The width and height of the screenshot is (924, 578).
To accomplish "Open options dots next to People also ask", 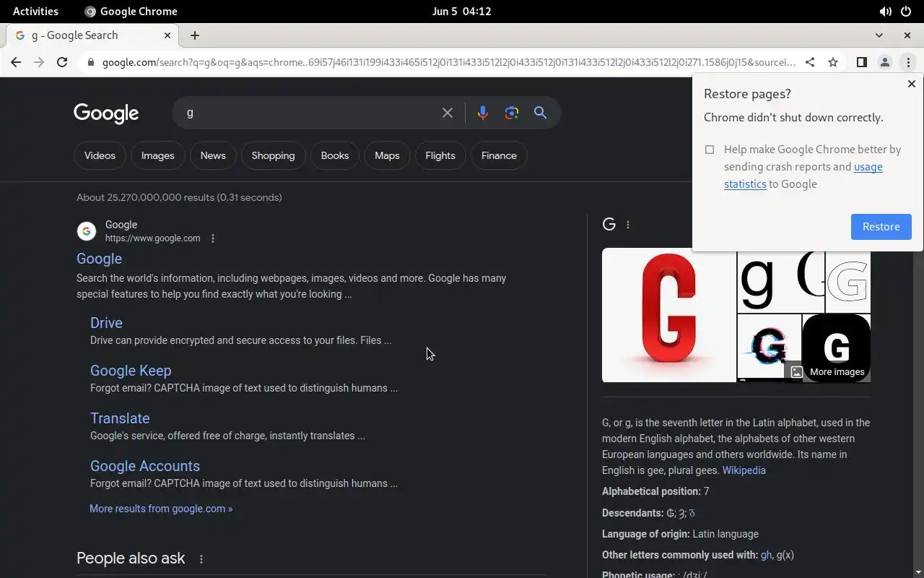I will tap(201, 559).
